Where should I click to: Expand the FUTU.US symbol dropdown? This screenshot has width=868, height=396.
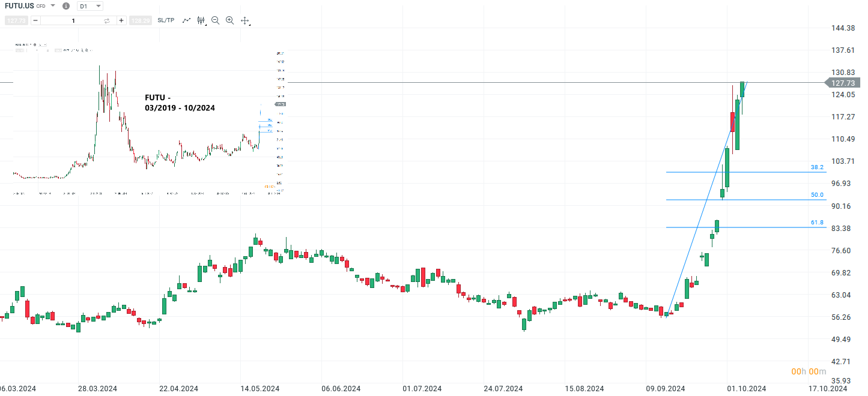[53, 6]
